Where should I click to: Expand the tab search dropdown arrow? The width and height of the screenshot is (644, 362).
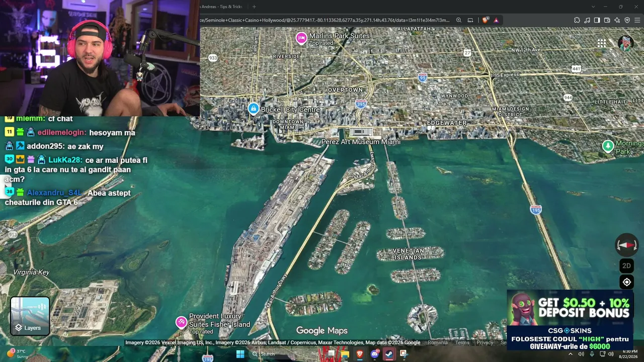point(593,7)
